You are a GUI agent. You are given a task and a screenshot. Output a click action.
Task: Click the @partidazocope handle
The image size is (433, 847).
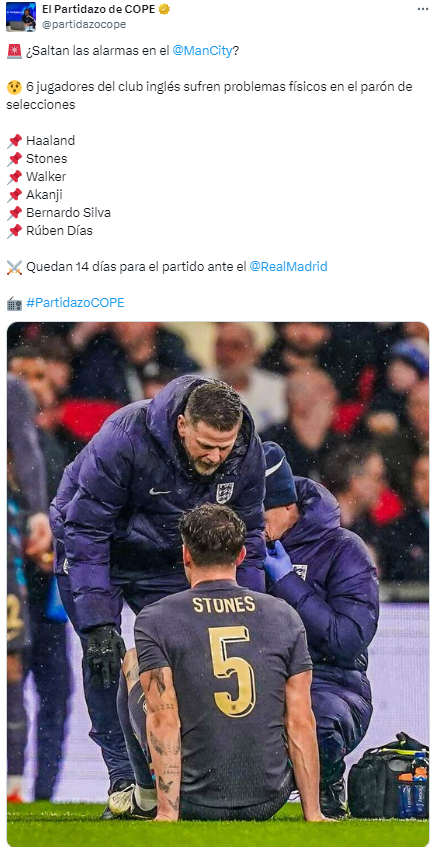click(84, 24)
